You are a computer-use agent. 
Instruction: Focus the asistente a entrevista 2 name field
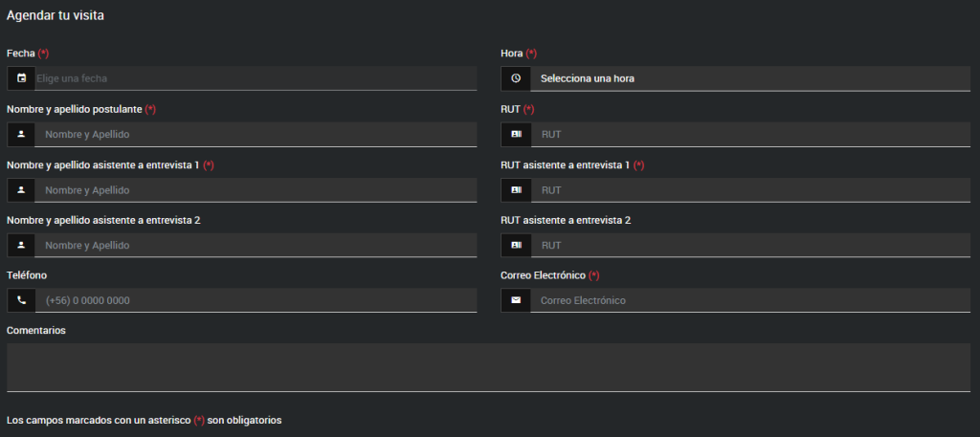tap(255, 245)
